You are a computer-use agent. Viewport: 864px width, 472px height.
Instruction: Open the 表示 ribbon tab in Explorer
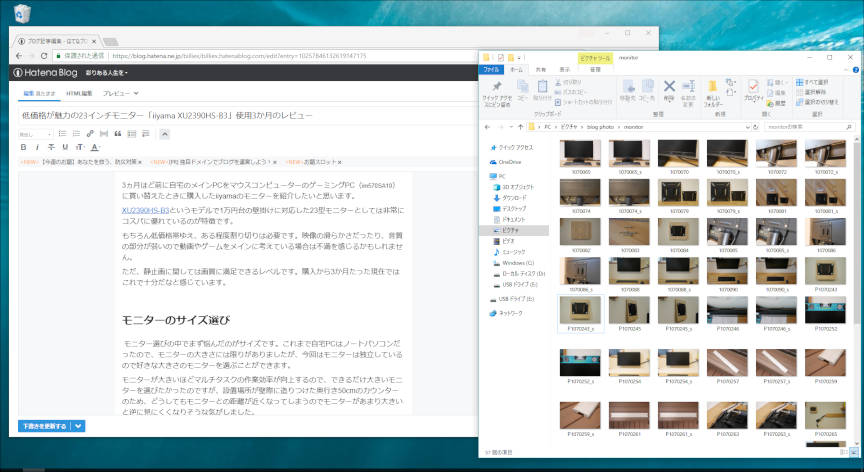point(565,70)
